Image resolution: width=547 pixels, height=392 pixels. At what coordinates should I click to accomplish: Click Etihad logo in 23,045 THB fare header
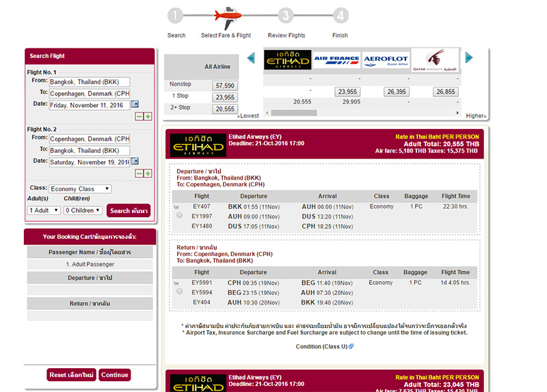(x=198, y=383)
